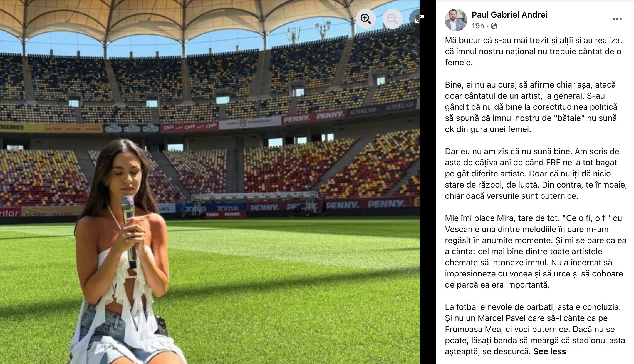Select the paragraph starting 'Dar eu nu am zis'
The width and height of the screenshot is (634, 364).
point(536,174)
